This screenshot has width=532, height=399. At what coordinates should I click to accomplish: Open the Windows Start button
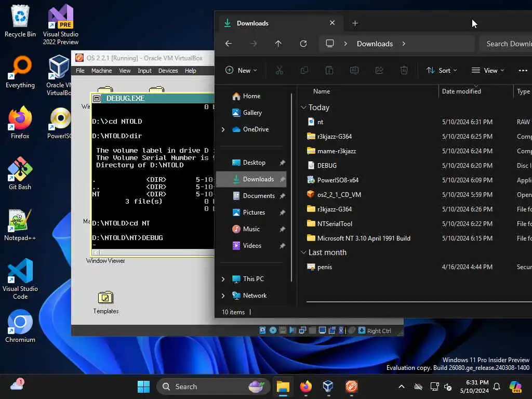pos(143,387)
